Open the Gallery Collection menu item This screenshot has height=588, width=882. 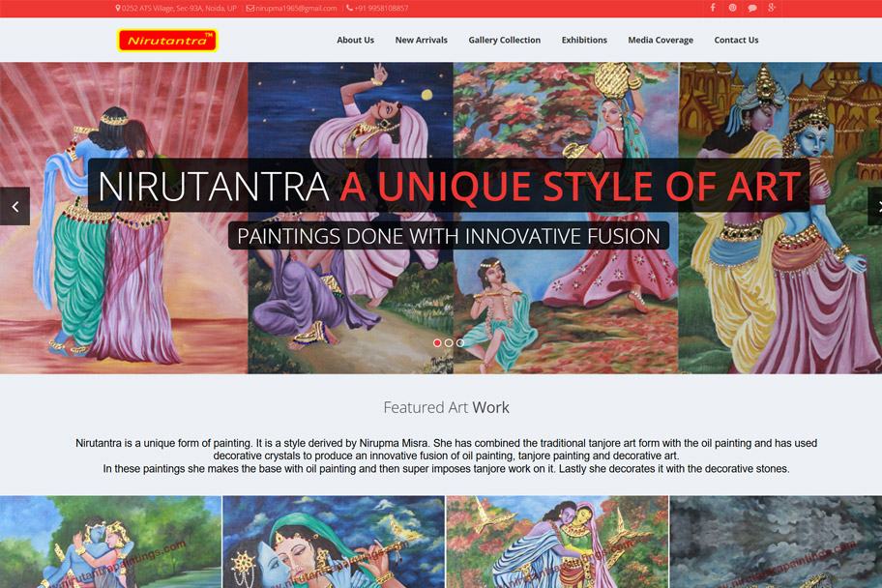[504, 41]
